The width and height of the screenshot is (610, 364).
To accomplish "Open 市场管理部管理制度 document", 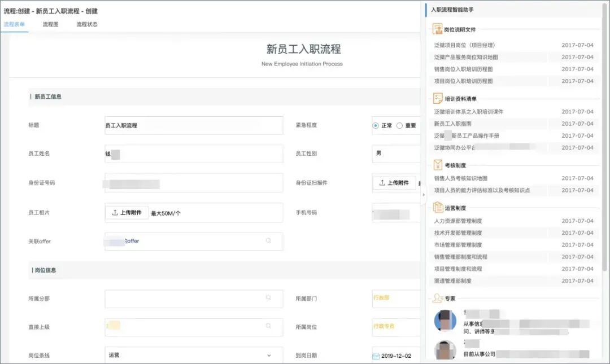I will [x=458, y=245].
